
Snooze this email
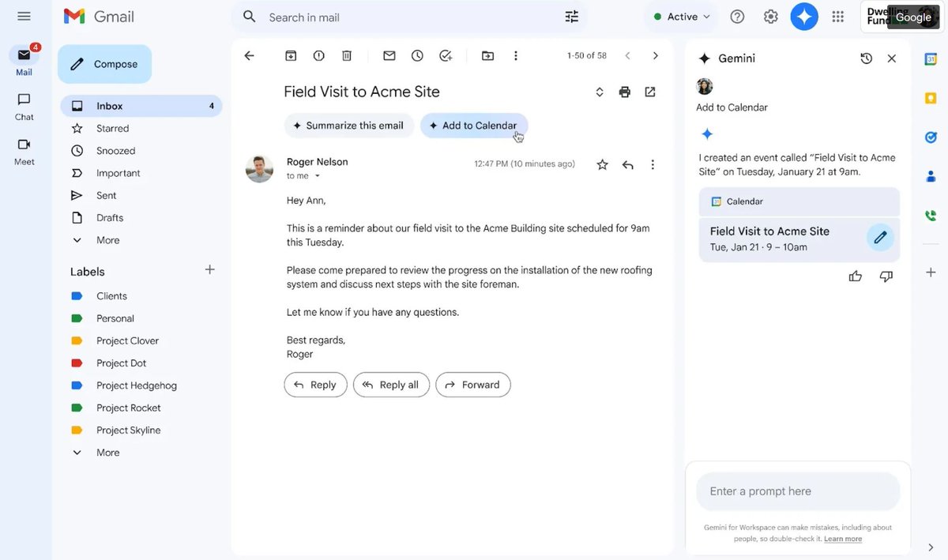click(x=417, y=55)
